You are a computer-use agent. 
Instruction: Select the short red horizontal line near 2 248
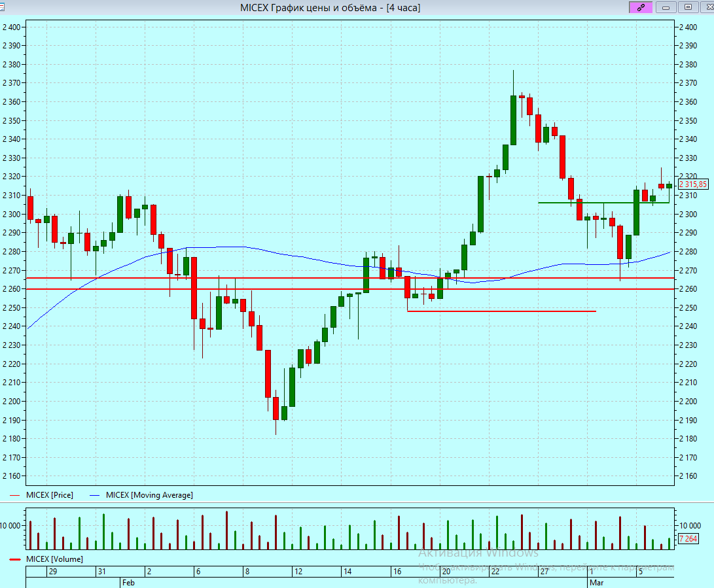[x=501, y=311]
